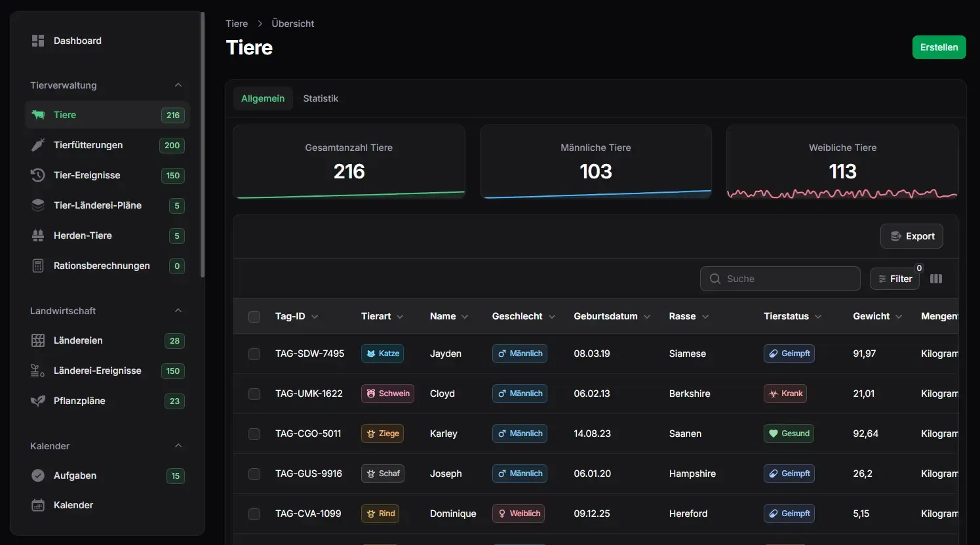The image size is (980, 545).
Task: Click the Dashboard grid icon in sidebar
Action: tap(38, 41)
